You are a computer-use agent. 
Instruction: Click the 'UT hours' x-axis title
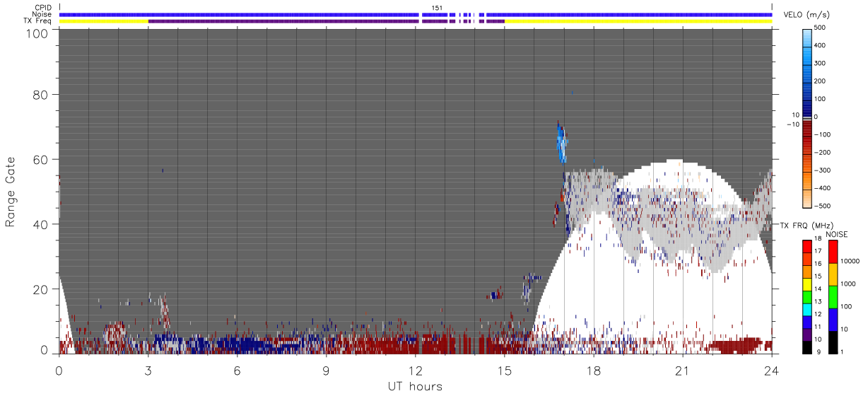tap(415, 386)
